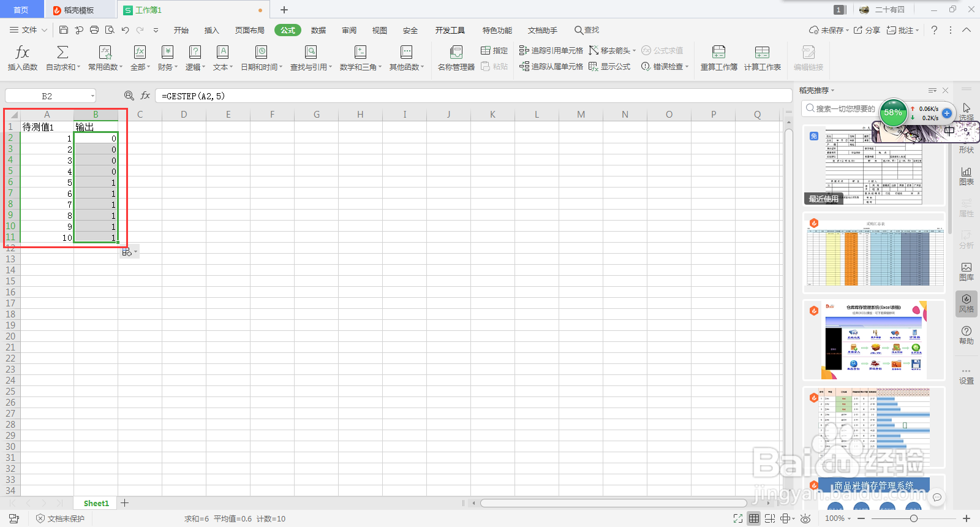Click the zoom slider handle
The image size is (980, 527).
coord(914,518)
